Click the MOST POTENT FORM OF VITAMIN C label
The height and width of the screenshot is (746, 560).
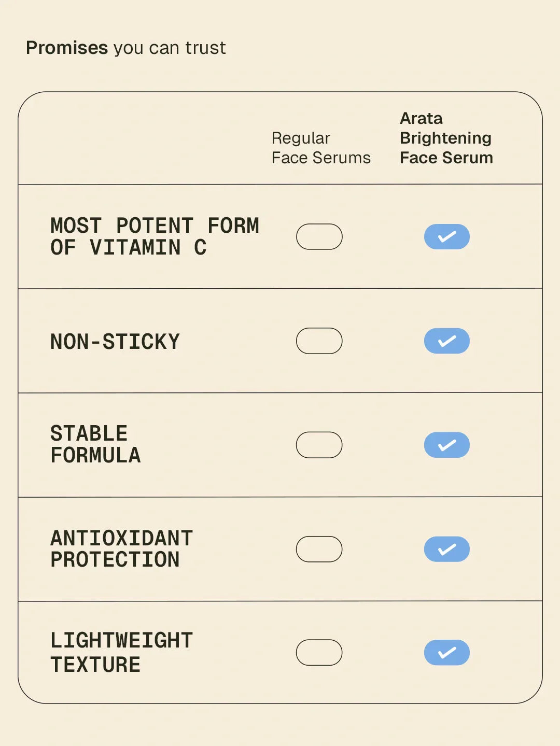tap(155, 236)
